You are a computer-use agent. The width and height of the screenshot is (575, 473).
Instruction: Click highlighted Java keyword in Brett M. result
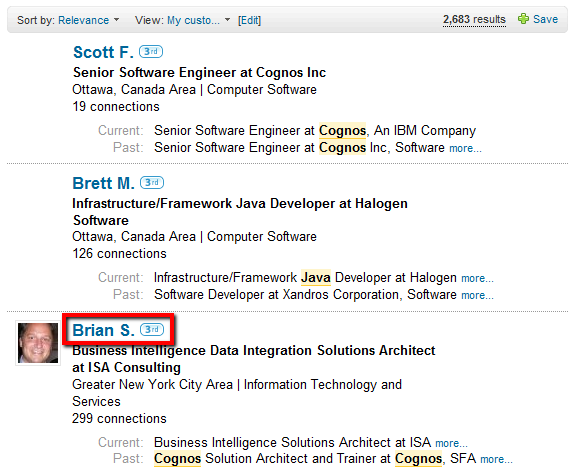point(316,278)
